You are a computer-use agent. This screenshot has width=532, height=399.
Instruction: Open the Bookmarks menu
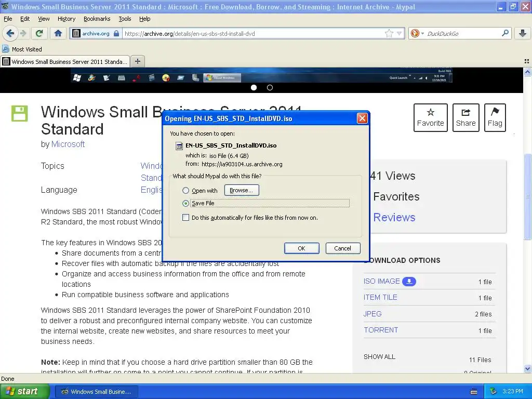(x=97, y=19)
